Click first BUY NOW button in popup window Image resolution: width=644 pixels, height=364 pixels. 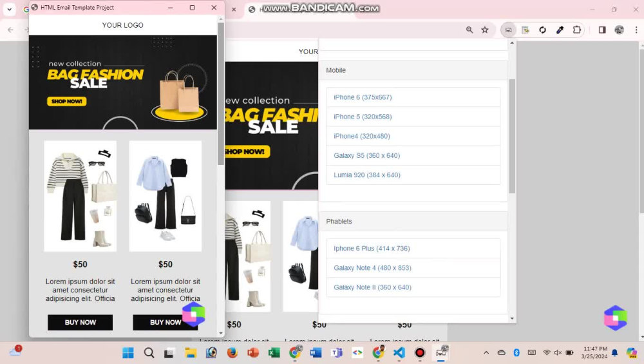[80, 323]
